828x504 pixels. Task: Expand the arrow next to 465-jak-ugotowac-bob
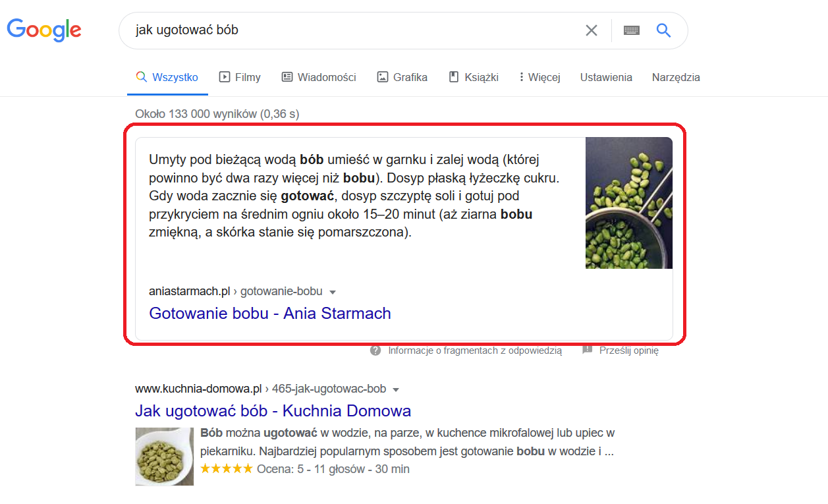click(x=396, y=389)
